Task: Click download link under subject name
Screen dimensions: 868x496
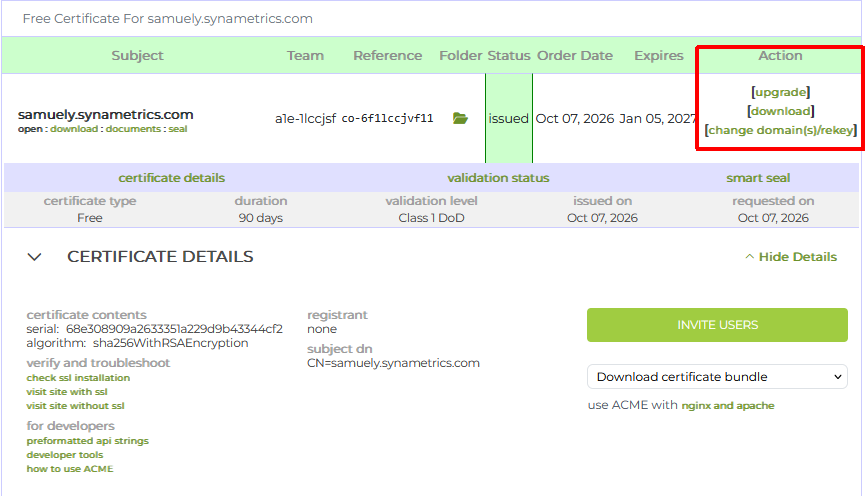Action: tap(74, 129)
